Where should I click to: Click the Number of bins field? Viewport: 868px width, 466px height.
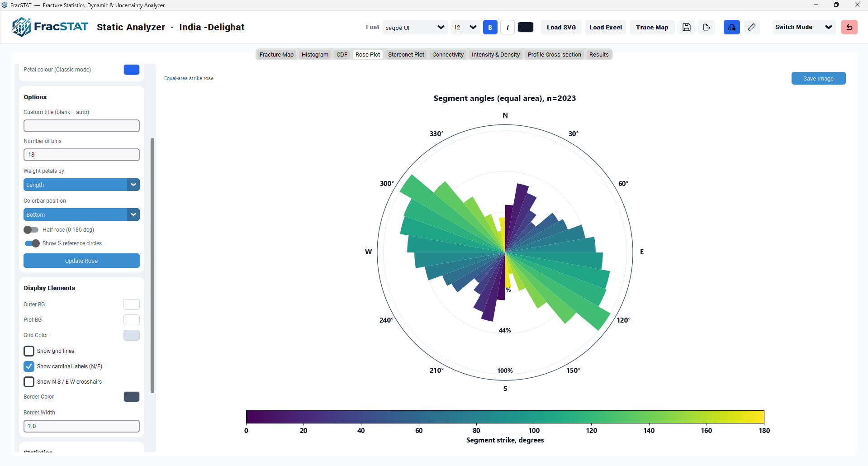tap(81, 155)
